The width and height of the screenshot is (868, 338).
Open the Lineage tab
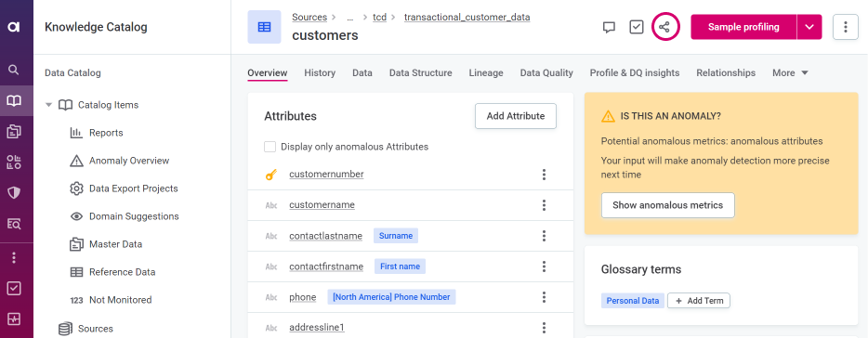[486, 73]
